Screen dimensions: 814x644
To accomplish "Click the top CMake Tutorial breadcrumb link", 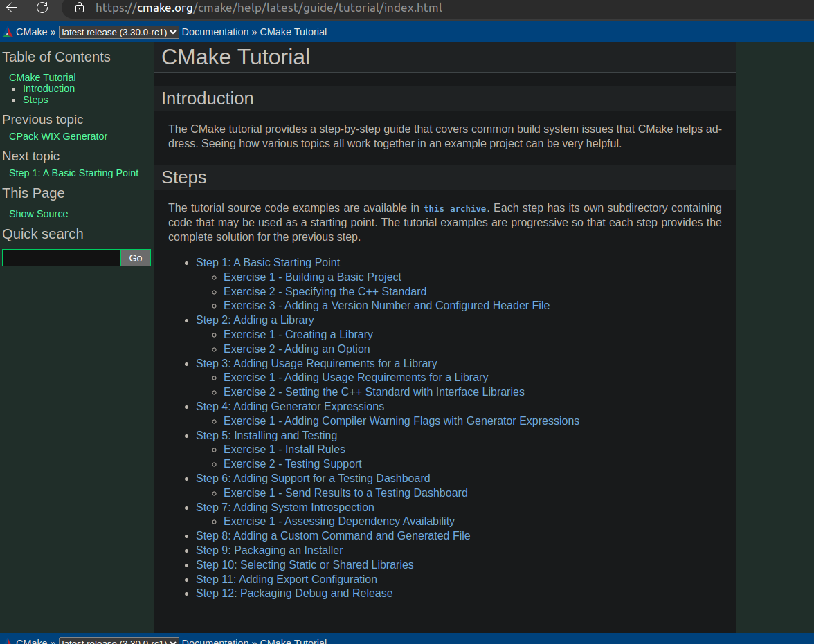I will (x=293, y=33).
